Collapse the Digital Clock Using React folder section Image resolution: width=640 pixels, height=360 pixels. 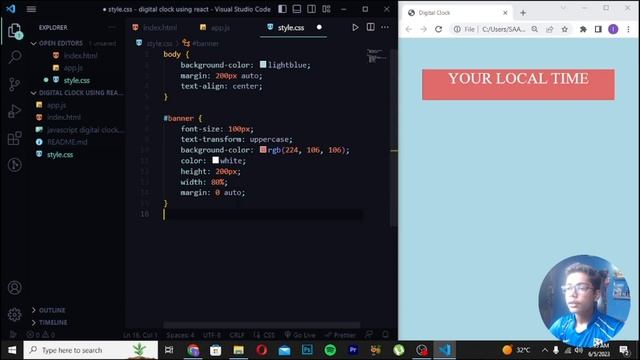(x=77, y=93)
